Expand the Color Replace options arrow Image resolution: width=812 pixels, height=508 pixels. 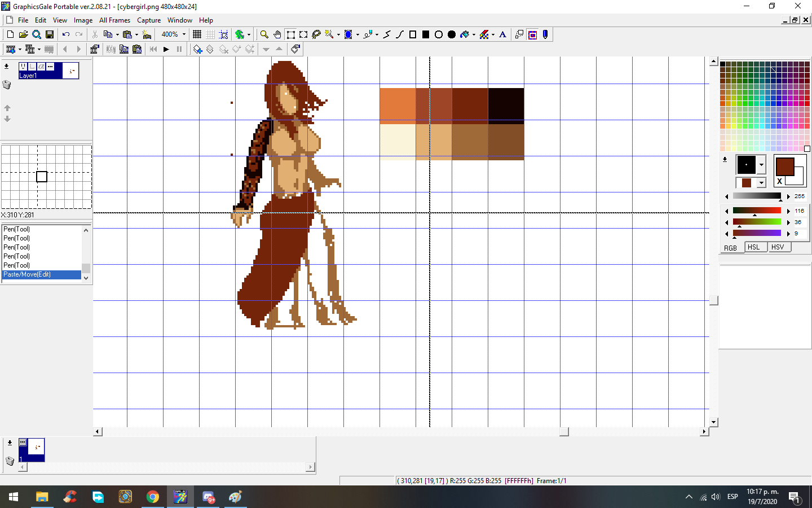click(493, 34)
